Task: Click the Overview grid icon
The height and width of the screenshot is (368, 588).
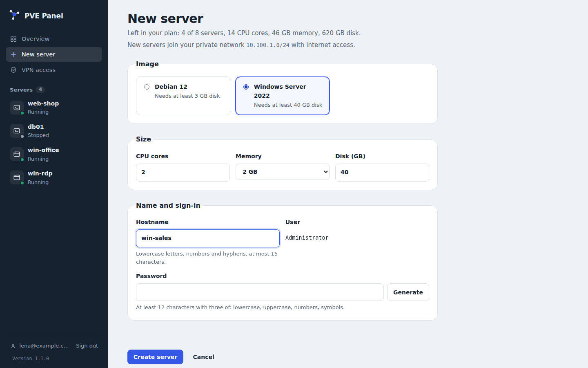Action: [13, 39]
